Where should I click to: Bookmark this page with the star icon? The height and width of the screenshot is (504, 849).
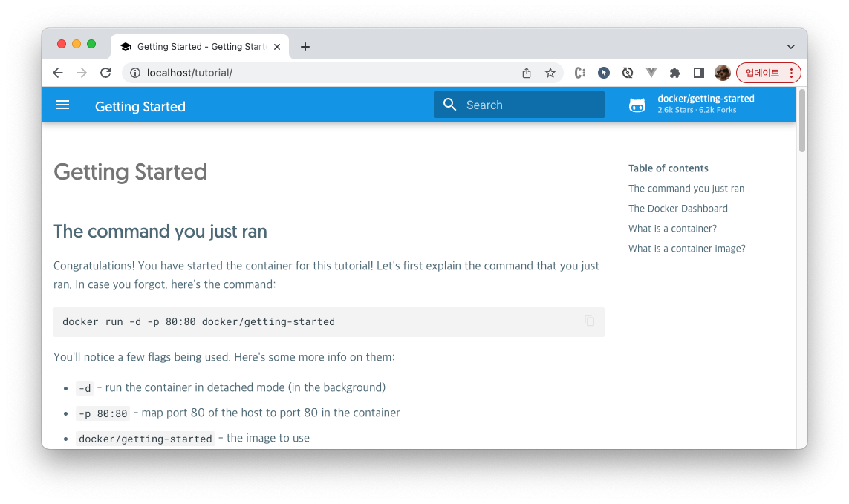tap(550, 73)
